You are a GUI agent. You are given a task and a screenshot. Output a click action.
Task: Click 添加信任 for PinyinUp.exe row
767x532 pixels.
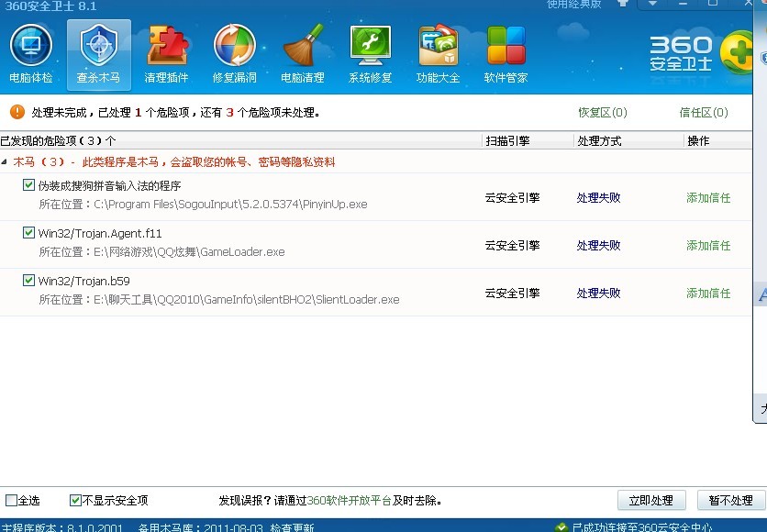(x=708, y=197)
